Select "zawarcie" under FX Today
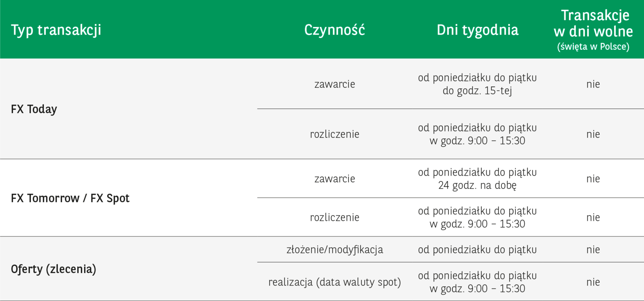 334,84
